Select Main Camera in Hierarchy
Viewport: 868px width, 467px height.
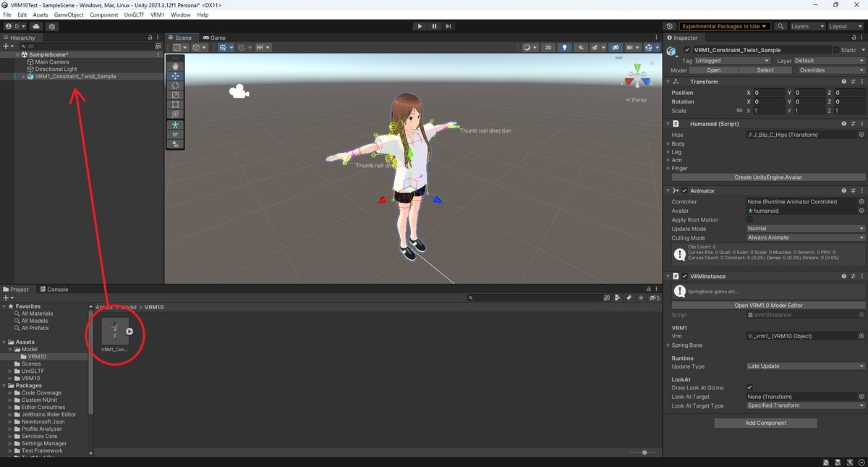[52, 62]
